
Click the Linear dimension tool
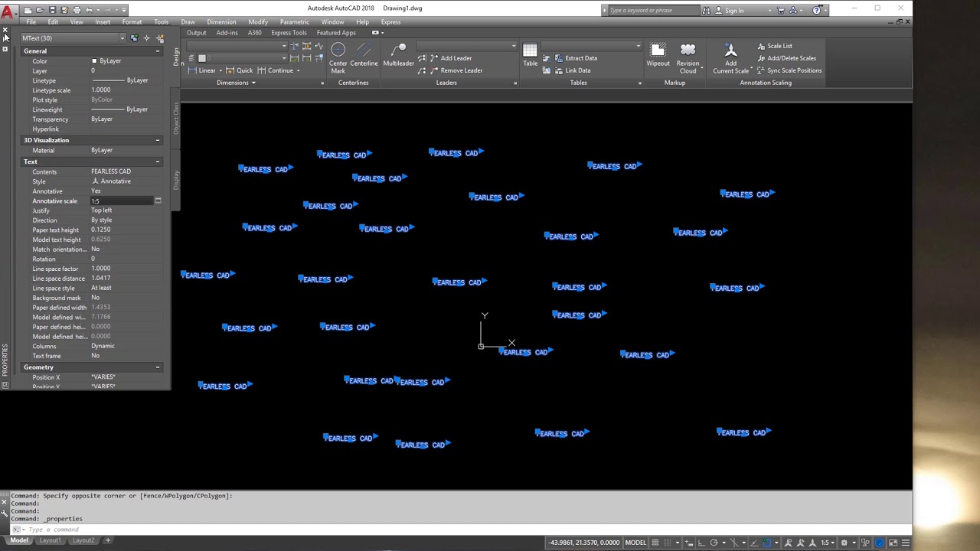coord(202,70)
